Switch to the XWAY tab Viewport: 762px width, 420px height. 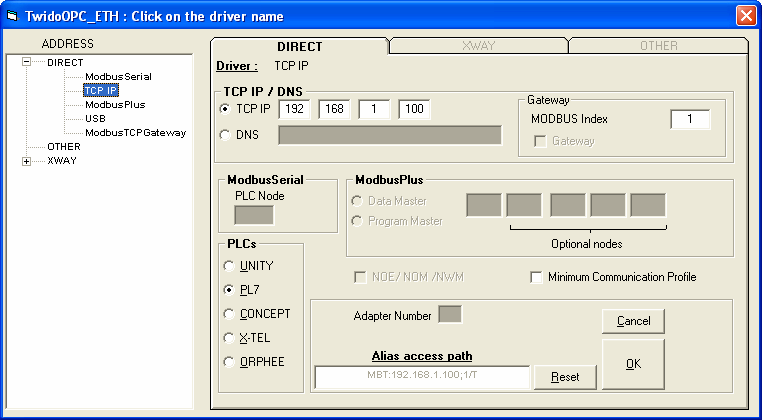tap(479, 46)
